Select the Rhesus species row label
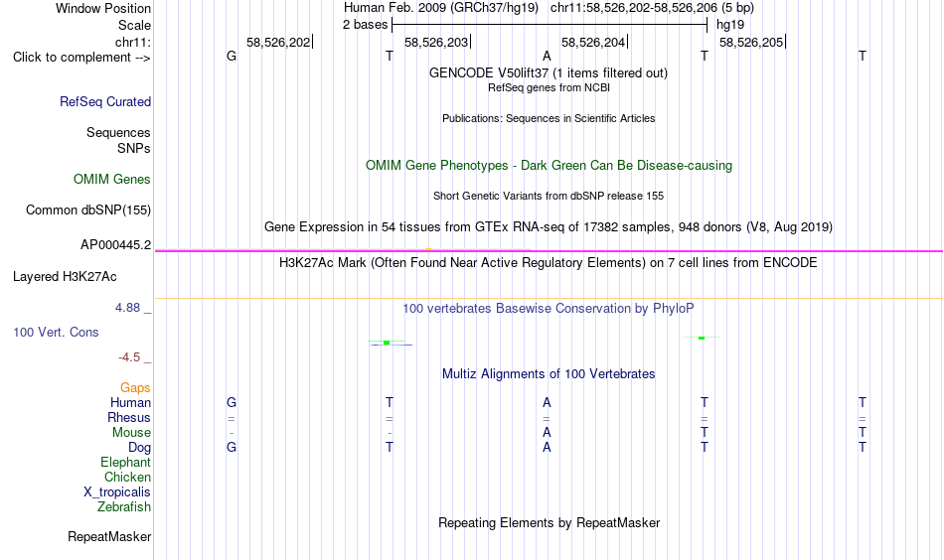The height and width of the screenshot is (560, 944). coord(129,417)
